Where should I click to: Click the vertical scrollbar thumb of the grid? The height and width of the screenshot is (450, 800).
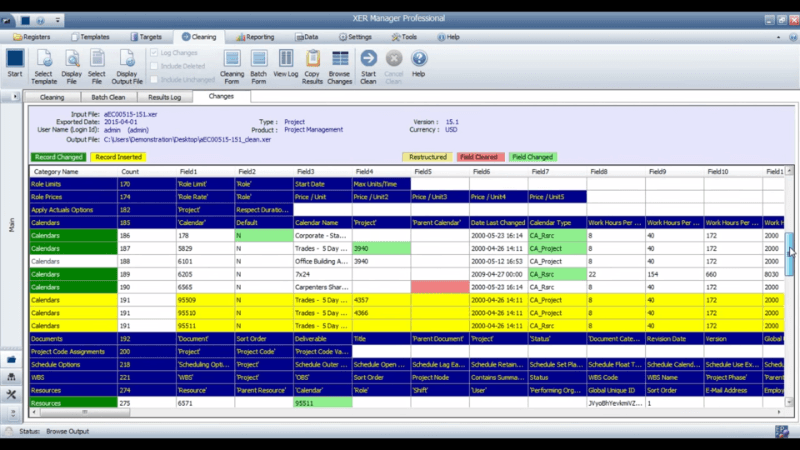pyautogui.click(x=789, y=254)
